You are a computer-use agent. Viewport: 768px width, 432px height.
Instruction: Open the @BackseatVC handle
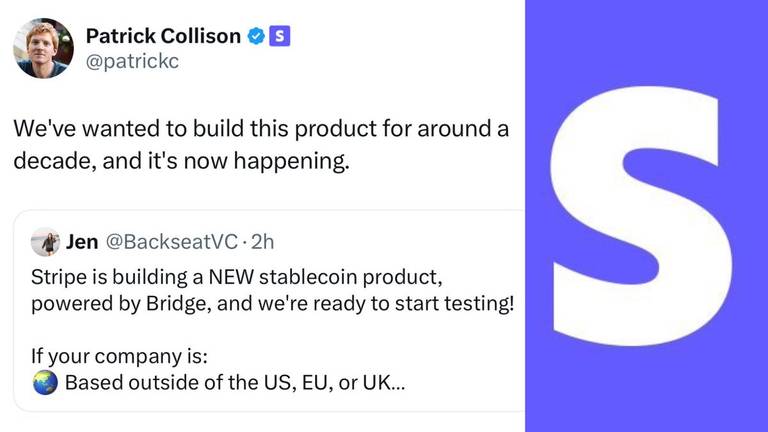point(171,242)
